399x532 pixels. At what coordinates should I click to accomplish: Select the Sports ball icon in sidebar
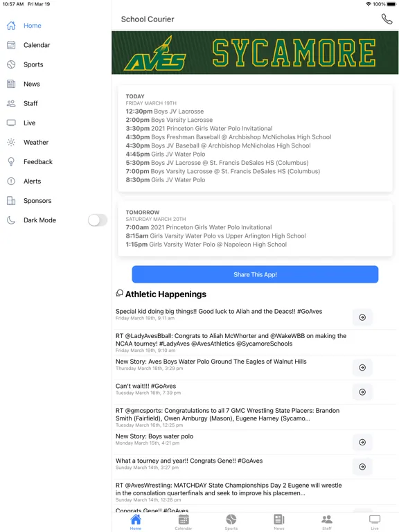click(11, 64)
